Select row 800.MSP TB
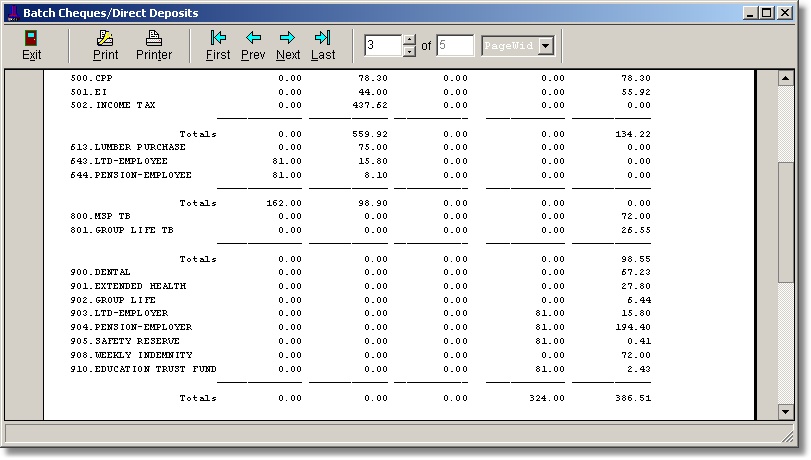811x460 pixels. (100, 216)
